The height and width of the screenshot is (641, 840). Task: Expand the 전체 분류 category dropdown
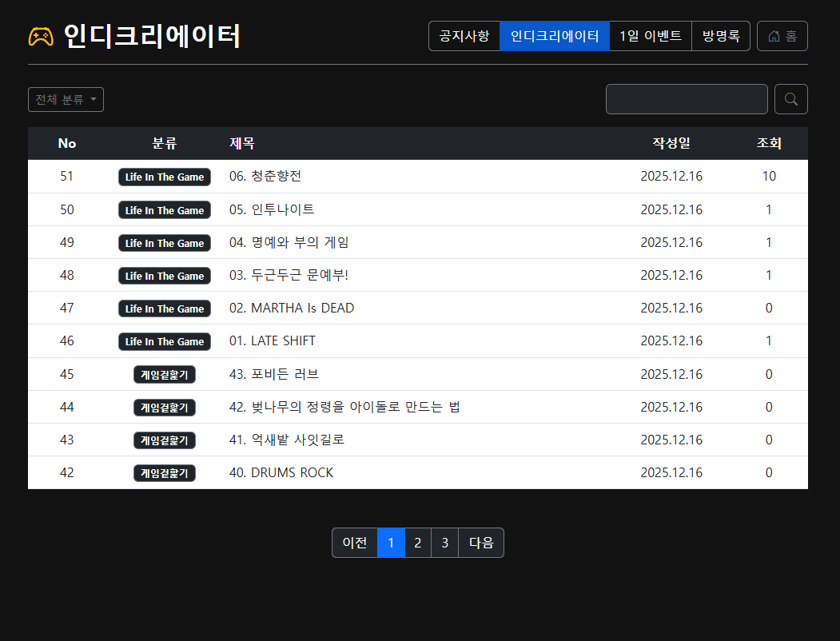coord(66,100)
